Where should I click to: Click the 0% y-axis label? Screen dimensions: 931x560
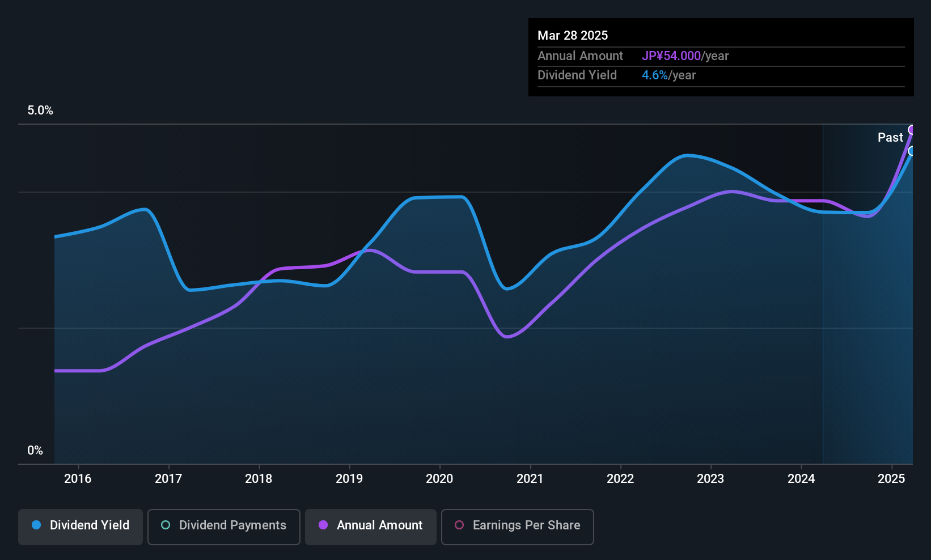click(x=35, y=451)
